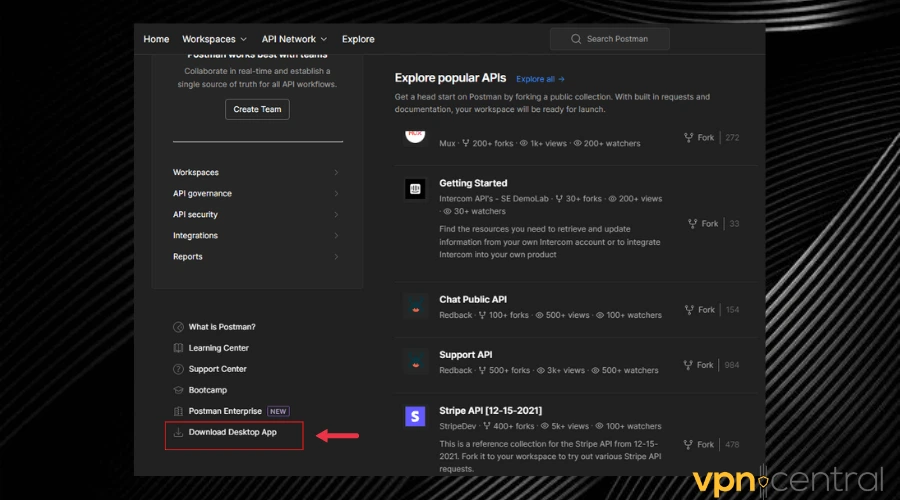900x500 pixels.
Task: Click the Postman Enterprise building icon
Action: 179,411
